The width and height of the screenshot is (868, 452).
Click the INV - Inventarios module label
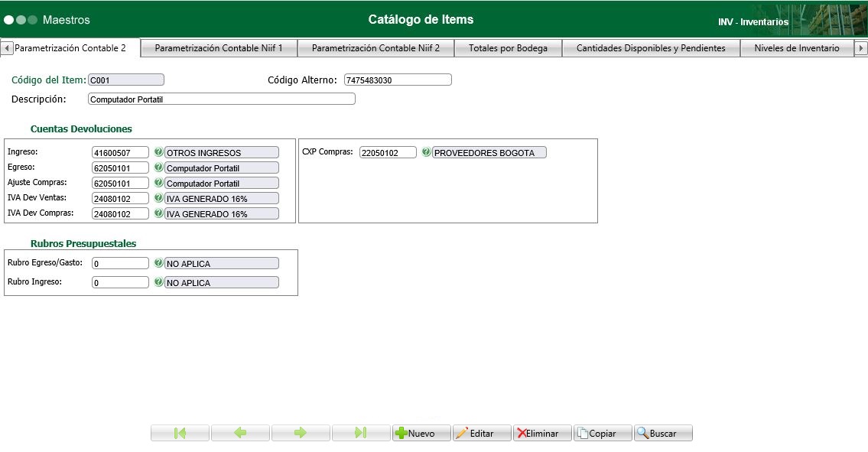click(x=753, y=22)
